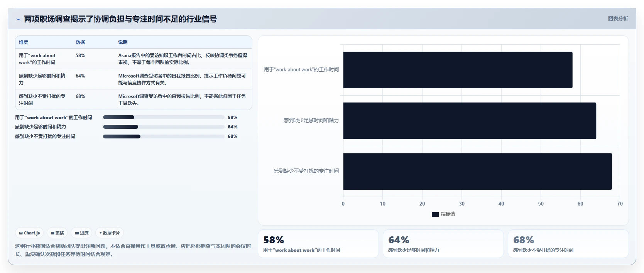
Task: Click the 58% progress bar for work about work
Action: coord(164,117)
